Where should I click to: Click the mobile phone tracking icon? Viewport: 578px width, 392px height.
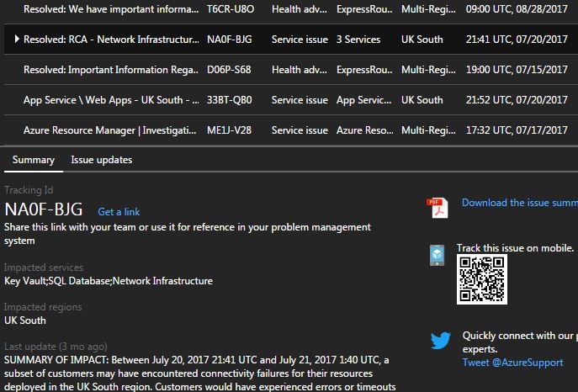[437, 256]
